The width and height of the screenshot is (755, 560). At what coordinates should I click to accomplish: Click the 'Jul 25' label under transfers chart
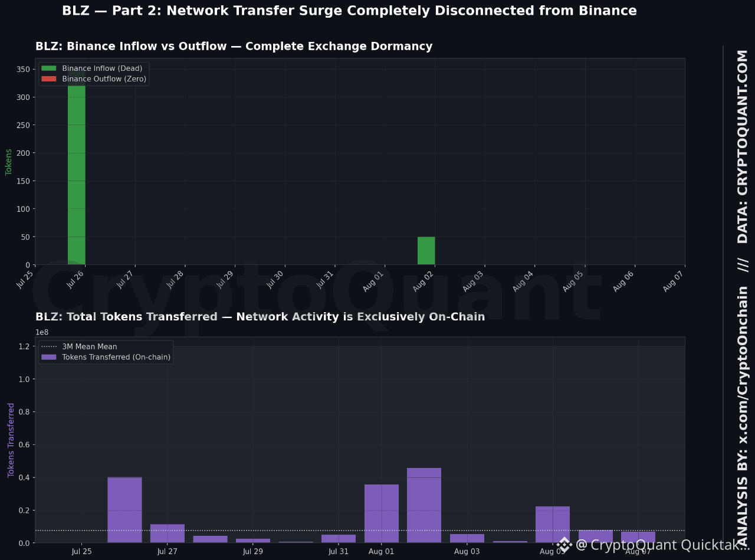tap(82, 552)
